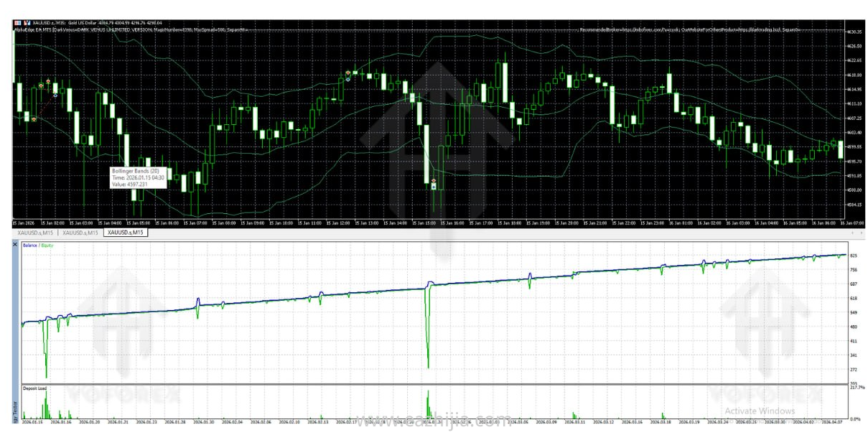Switch to the active bold XAUUSD.s,M15 chart tab
This screenshot has width=868, height=435.
pos(125,233)
